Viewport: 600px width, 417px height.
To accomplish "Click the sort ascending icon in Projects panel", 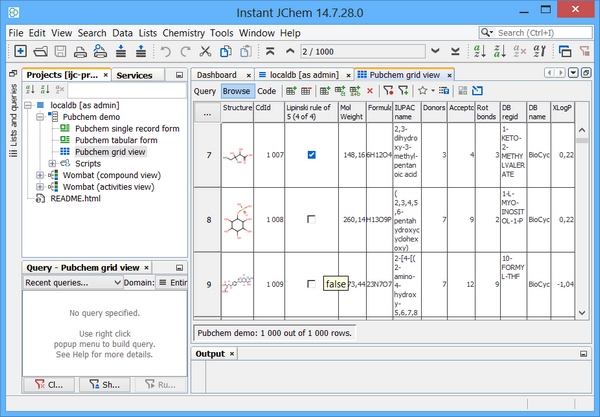I will click(x=29, y=90).
